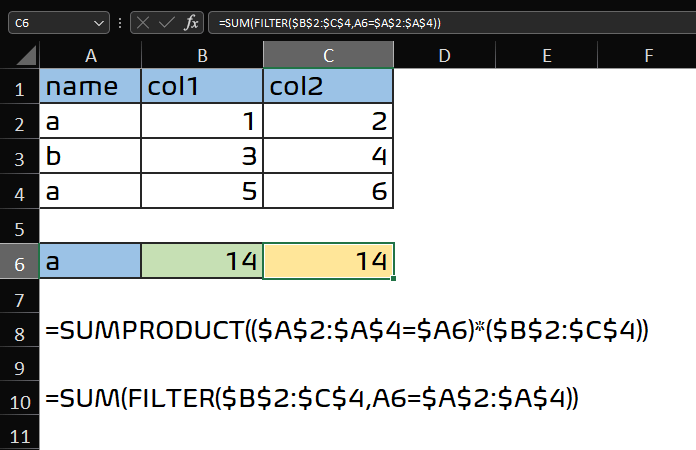Cancel the formula edit with X icon
The height and width of the screenshot is (450, 696).
[x=143, y=23]
